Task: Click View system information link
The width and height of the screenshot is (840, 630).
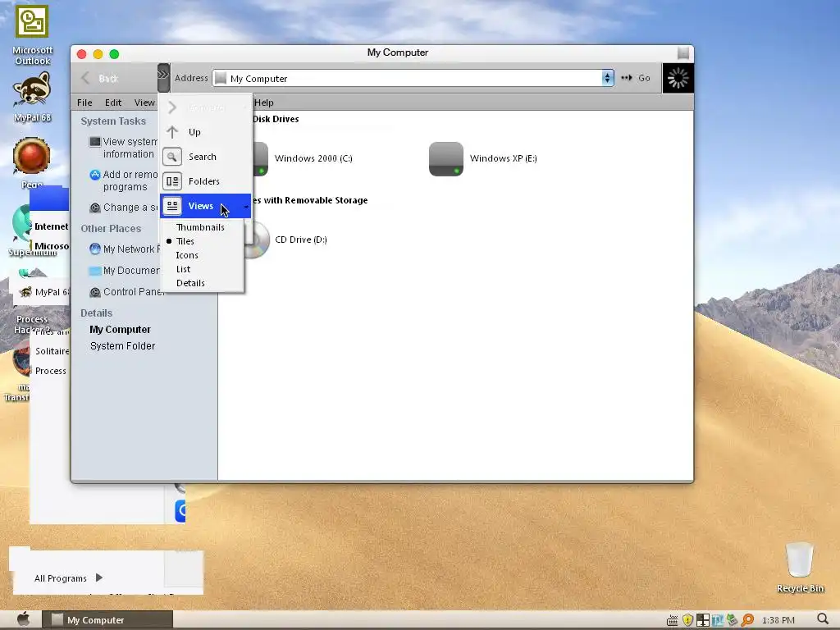Action: pyautogui.click(x=130, y=148)
